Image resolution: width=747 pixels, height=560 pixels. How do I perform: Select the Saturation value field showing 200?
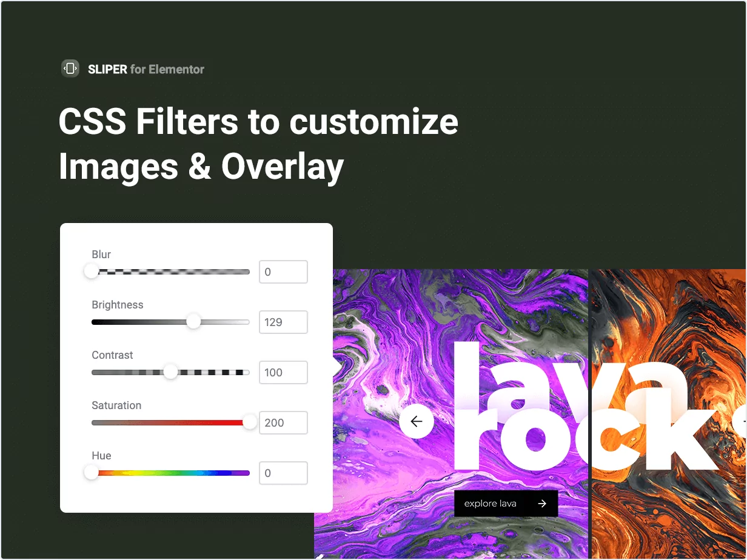[283, 422]
